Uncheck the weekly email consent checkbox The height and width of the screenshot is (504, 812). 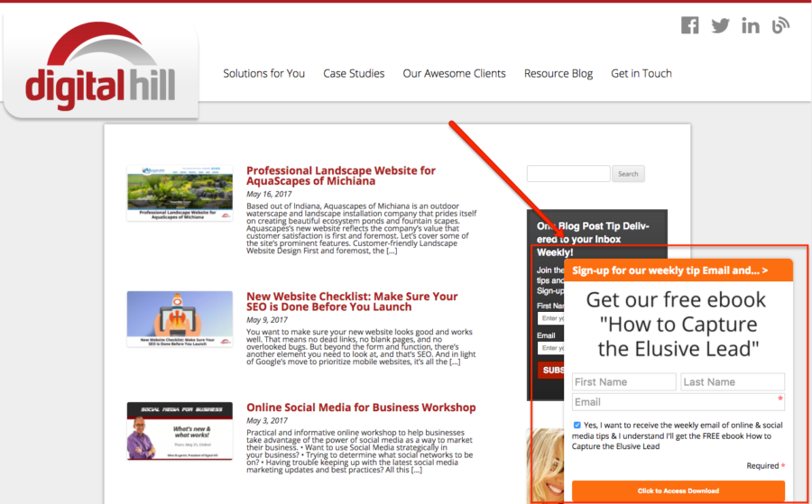(577, 425)
